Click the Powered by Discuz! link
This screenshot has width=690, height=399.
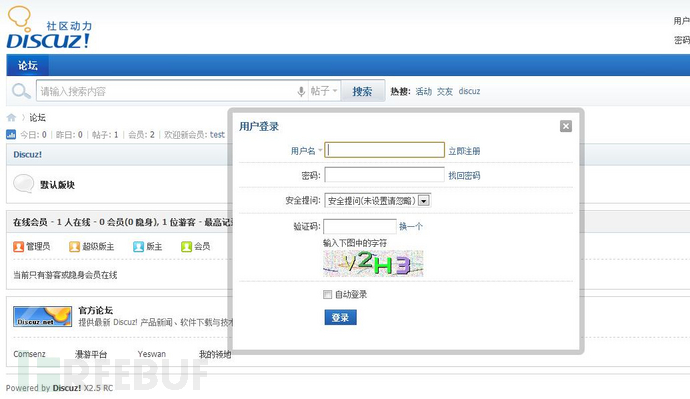click(67, 388)
